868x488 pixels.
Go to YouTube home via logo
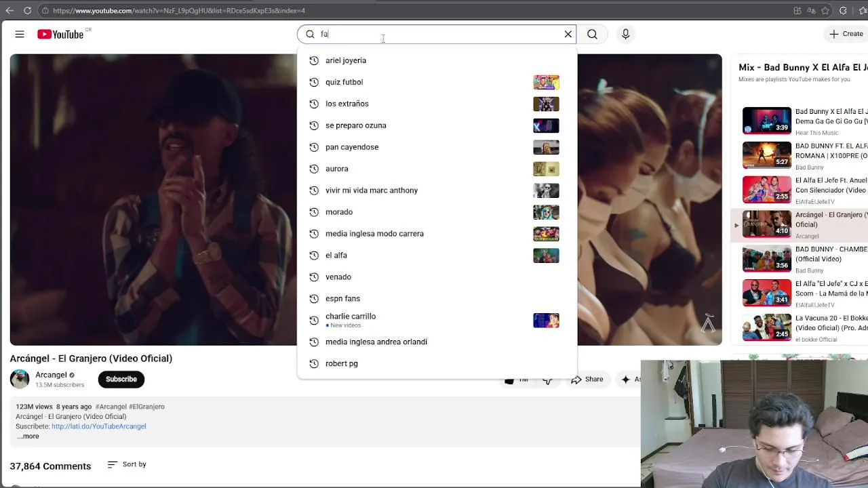(60, 34)
